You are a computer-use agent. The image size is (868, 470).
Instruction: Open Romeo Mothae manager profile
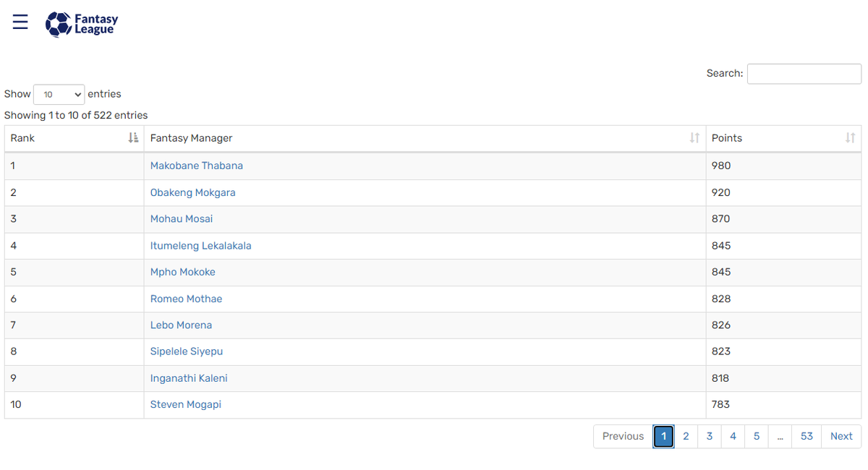pyautogui.click(x=187, y=299)
